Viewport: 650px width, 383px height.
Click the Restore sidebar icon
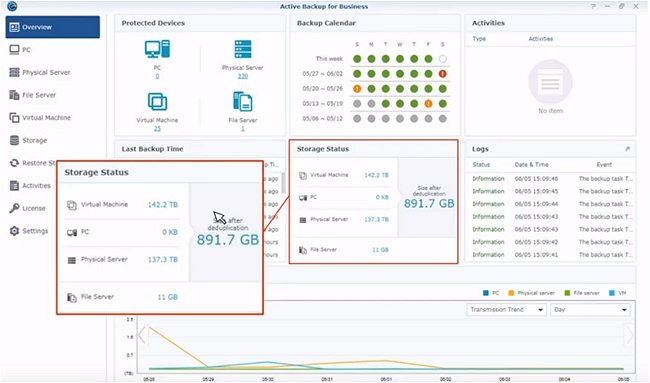(15, 163)
